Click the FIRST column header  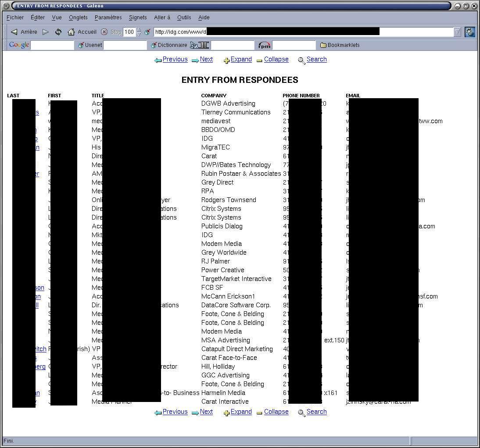click(x=54, y=96)
